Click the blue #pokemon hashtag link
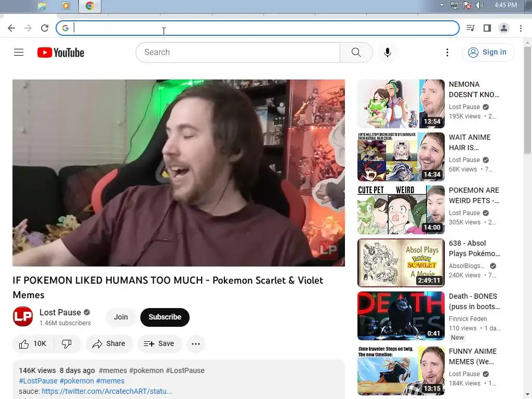532x399 pixels. click(77, 381)
